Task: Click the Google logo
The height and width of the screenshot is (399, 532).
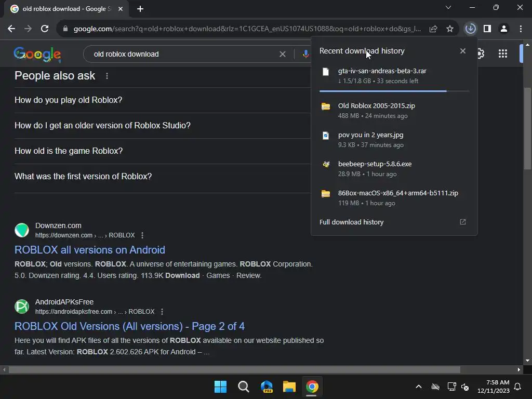Action: [37, 54]
